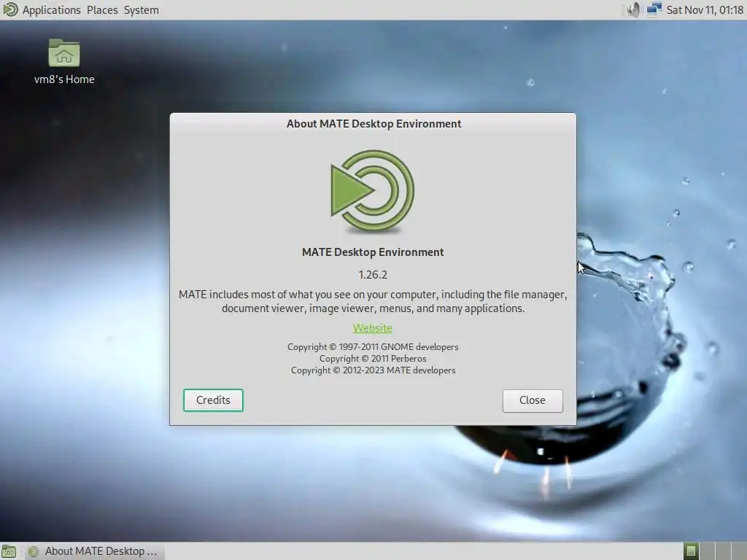The width and height of the screenshot is (747, 560).
Task: Select About MATE Desktop taskbar entry
Action: (x=95, y=551)
